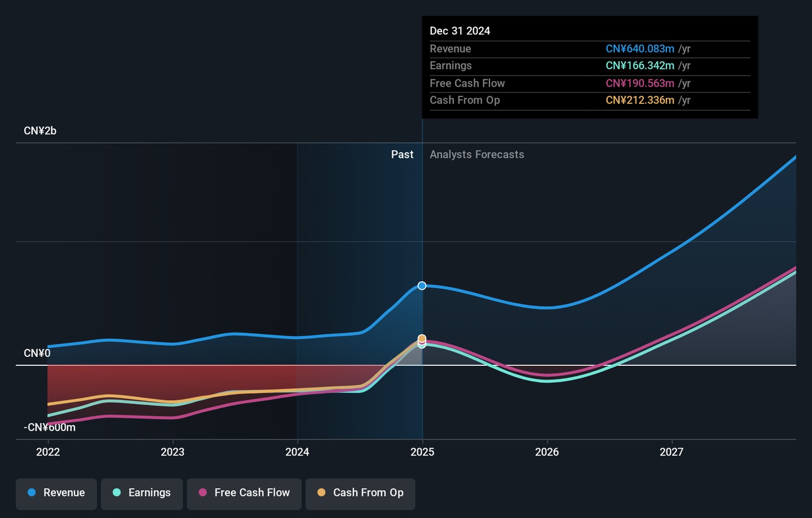The height and width of the screenshot is (518, 812).
Task: Click the blue Revenue data point marker at 2025
Action: point(422,286)
